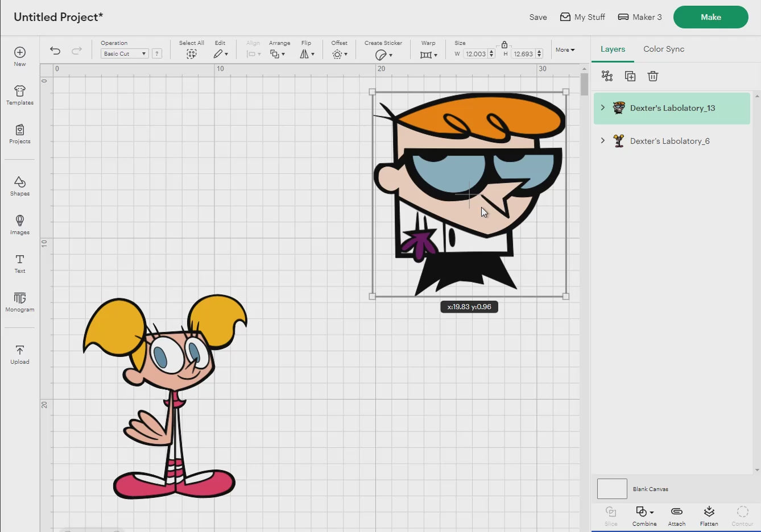Expand the Dexter's Labolatory_13 layer
This screenshot has width=761, height=532.
point(603,107)
